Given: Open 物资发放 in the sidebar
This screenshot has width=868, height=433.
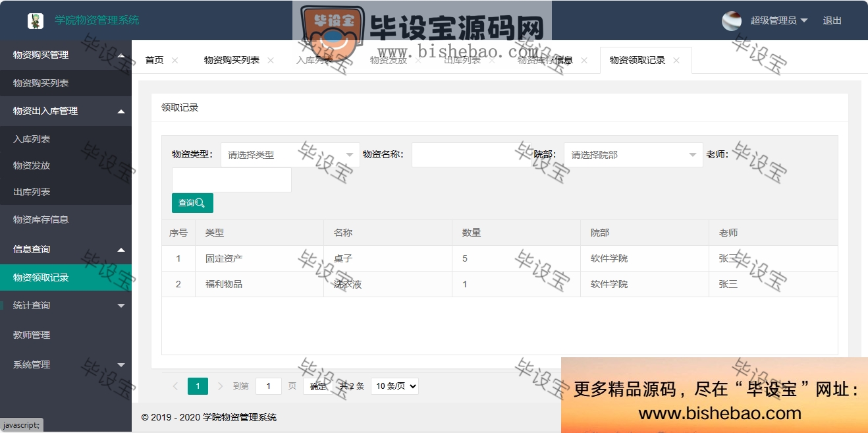Looking at the screenshot, I should tap(66, 165).
